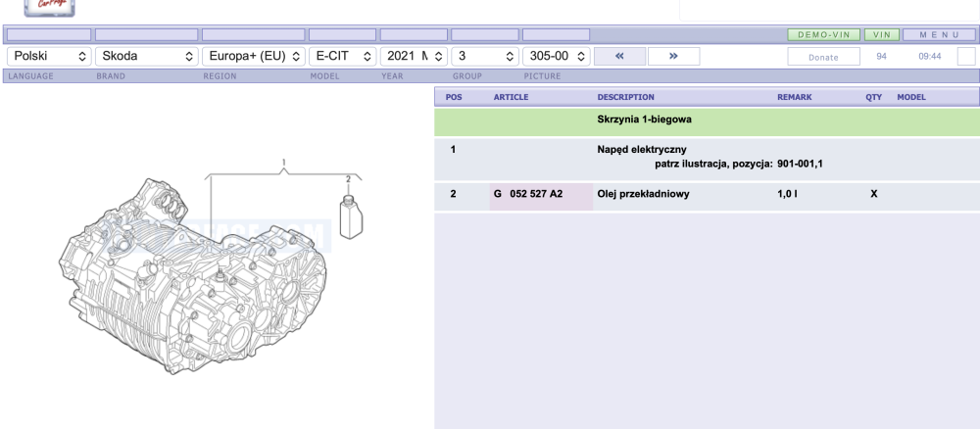Image resolution: width=980 pixels, height=429 pixels.
Task: Open the Brand dropdown showing Skoda
Action: tap(147, 56)
